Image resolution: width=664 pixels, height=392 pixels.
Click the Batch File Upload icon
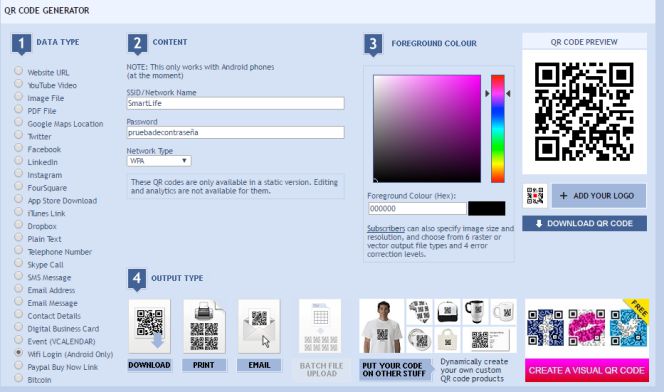point(320,326)
